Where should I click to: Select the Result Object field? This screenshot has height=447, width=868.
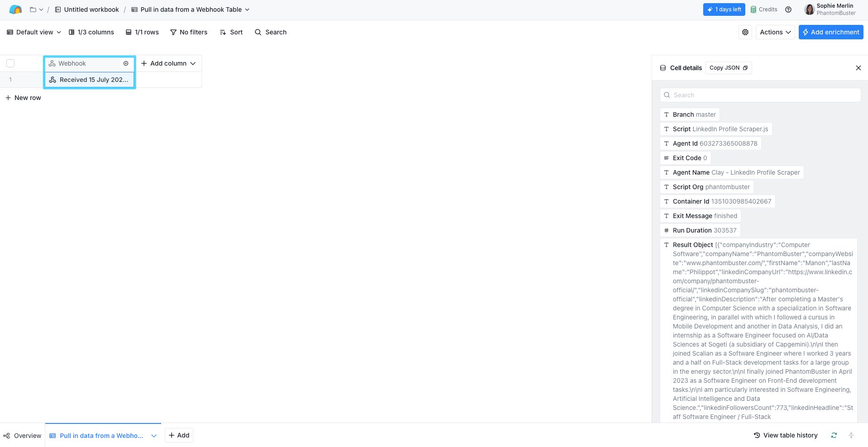[x=758, y=330]
